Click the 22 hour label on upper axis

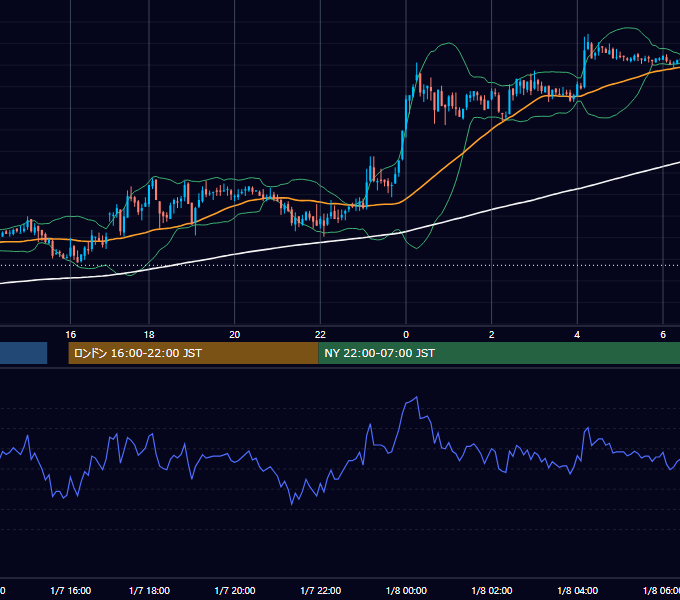pos(320,335)
